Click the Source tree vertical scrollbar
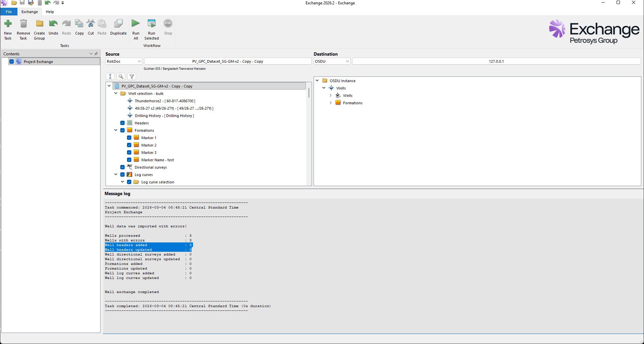The height and width of the screenshot is (344, 644). point(309,93)
